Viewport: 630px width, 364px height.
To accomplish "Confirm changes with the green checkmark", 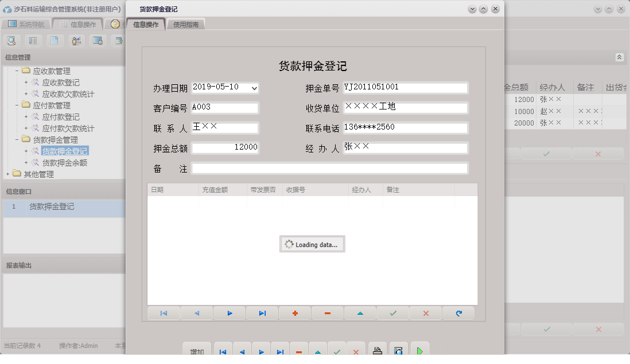I will tap(392, 313).
